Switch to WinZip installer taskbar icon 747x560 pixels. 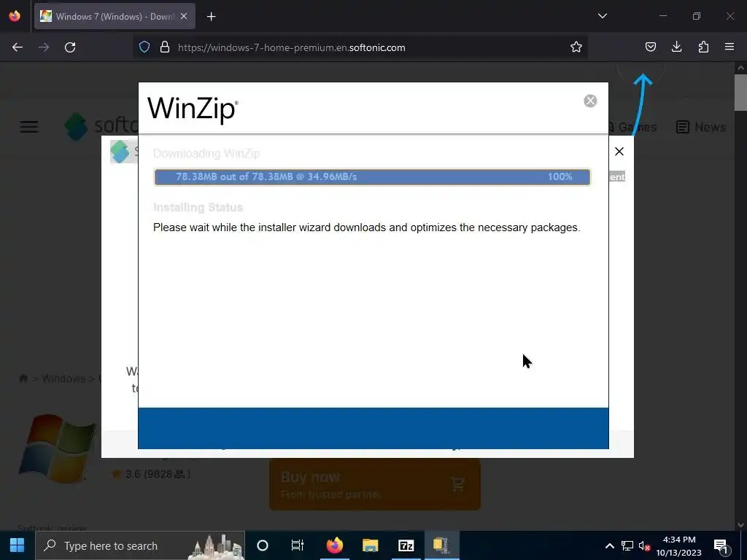[441, 545]
